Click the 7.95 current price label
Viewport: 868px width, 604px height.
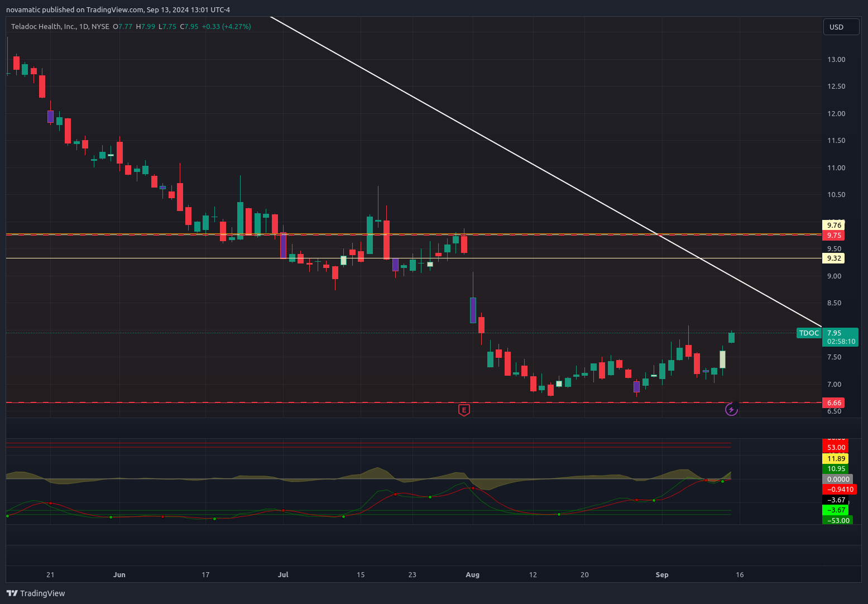coord(834,333)
